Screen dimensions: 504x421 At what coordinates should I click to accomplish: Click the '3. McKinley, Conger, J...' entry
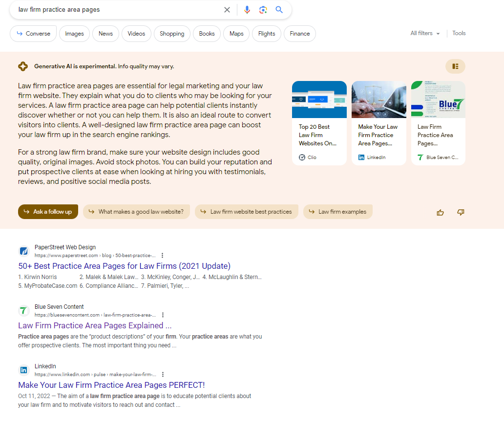170,277
